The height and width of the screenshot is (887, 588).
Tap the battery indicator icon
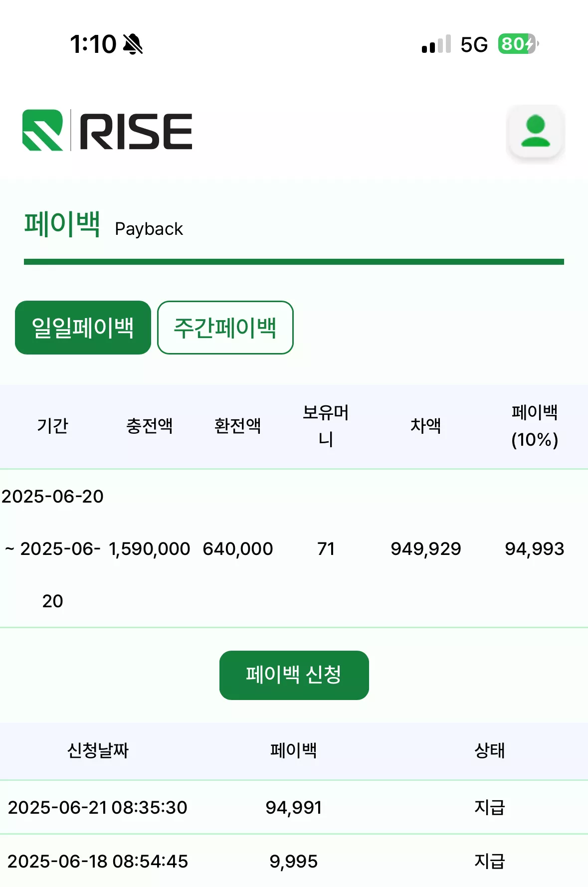click(518, 44)
